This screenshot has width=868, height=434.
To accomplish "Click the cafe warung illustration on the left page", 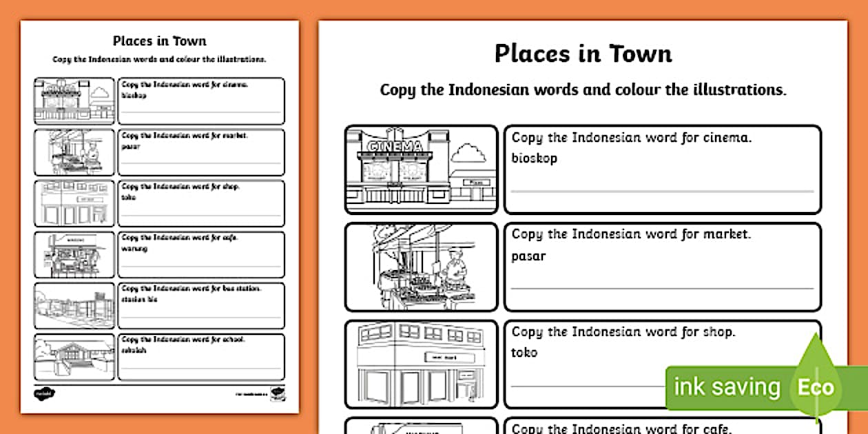I will click(x=73, y=254).
